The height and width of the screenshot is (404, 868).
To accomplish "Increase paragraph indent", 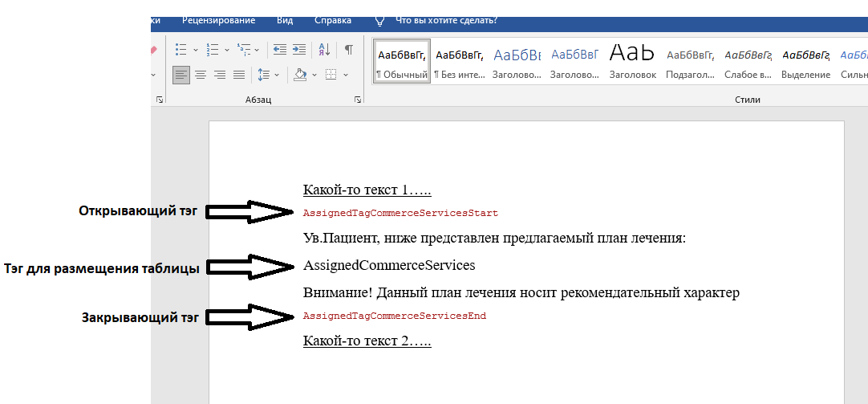I will (x=299, y=49).
